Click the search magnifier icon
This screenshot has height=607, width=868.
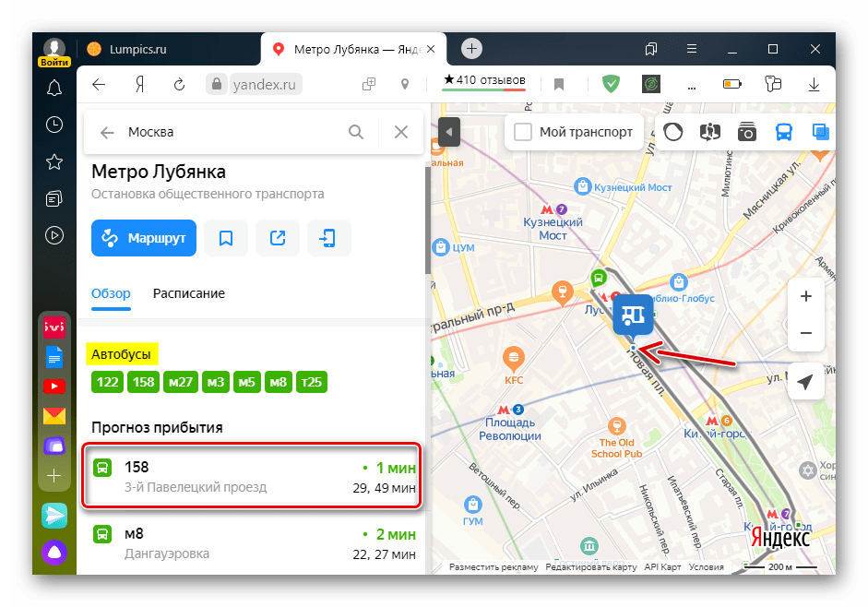coord(356,132)
